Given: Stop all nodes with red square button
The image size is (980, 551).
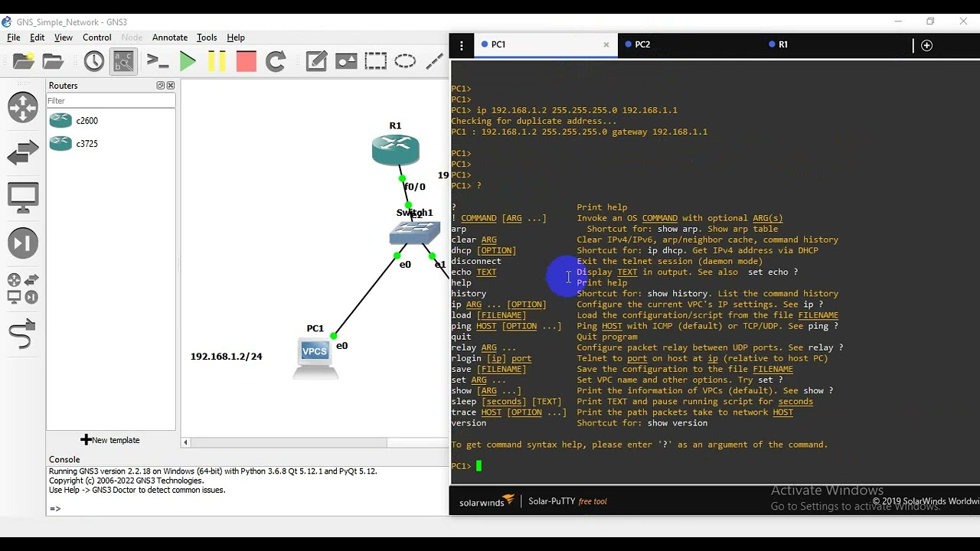Looking at the screenshot, I should click(246, 61).
